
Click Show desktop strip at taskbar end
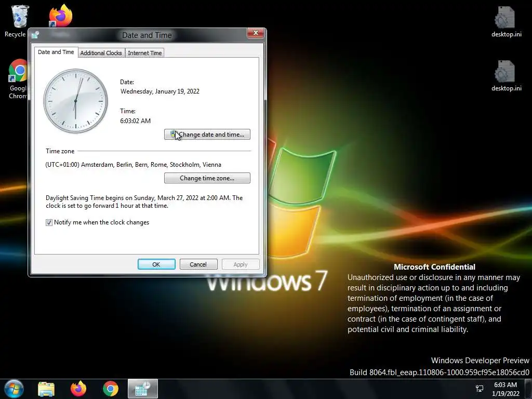pyautogui.click(x=528, y=389)
